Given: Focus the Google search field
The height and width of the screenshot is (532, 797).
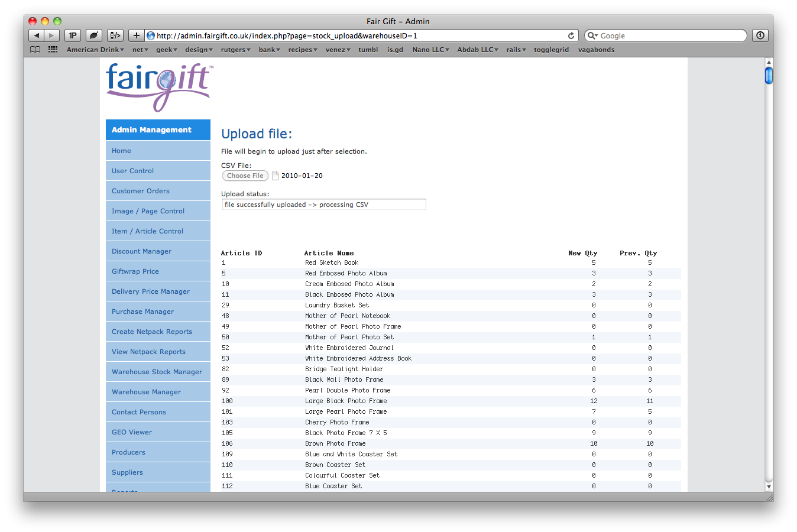Looking at the screenshot, I should 671,35.
